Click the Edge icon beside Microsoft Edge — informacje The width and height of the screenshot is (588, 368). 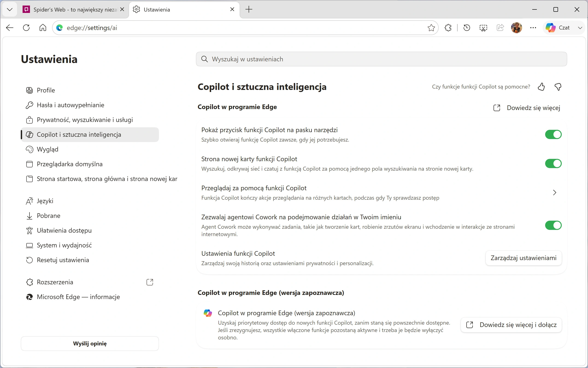click(29, 297)
